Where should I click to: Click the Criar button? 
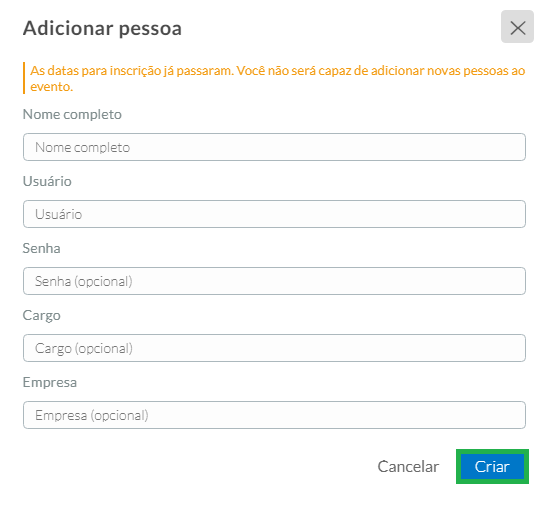492,466
